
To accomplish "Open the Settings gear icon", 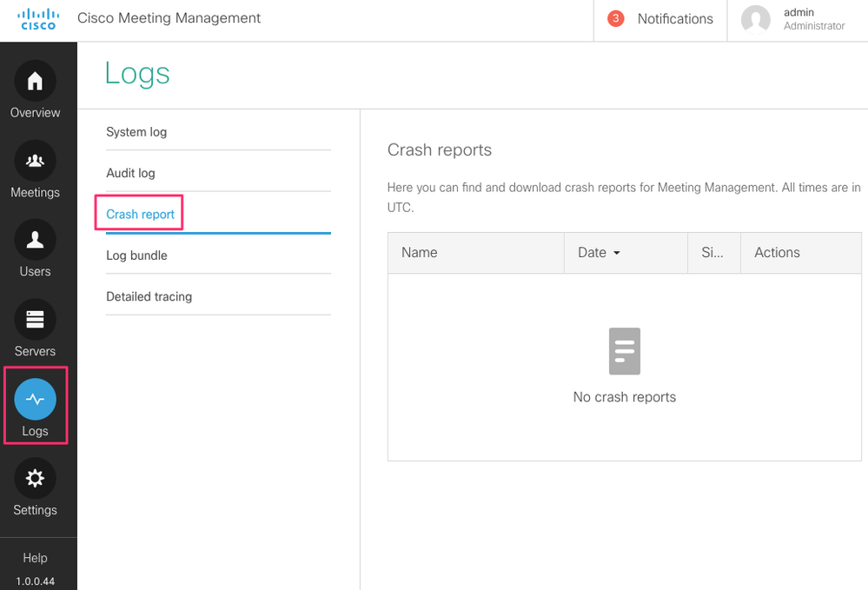I will (x=35, y=478).
